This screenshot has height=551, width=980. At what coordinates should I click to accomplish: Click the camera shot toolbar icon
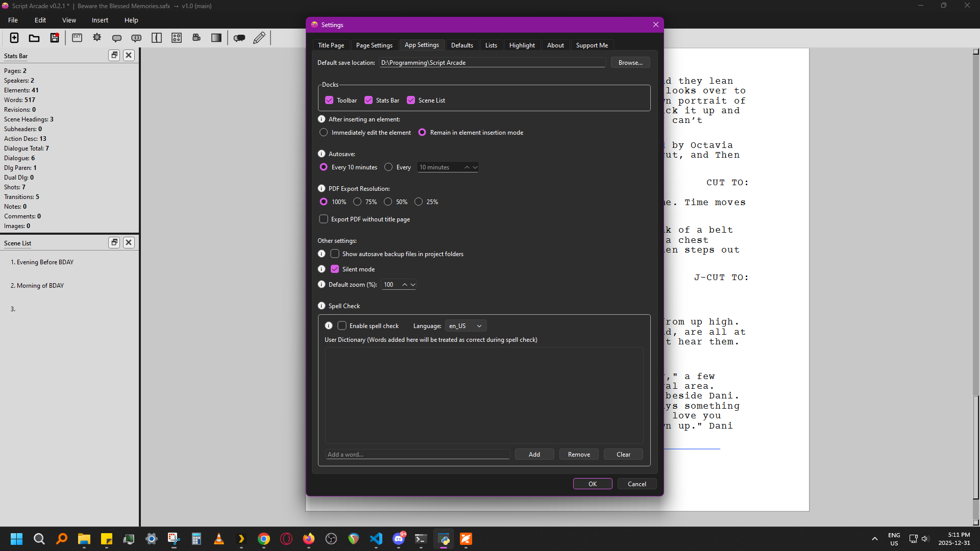pos(197,38)
